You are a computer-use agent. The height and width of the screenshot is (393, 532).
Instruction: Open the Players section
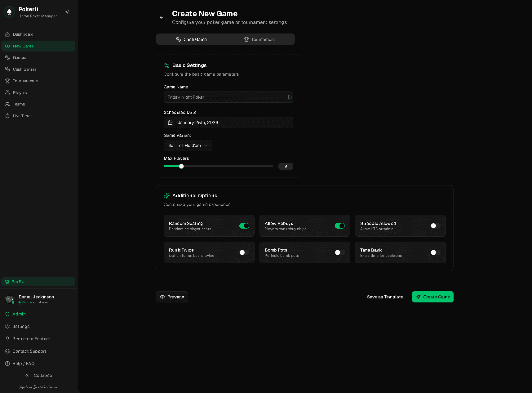point(20,93)
